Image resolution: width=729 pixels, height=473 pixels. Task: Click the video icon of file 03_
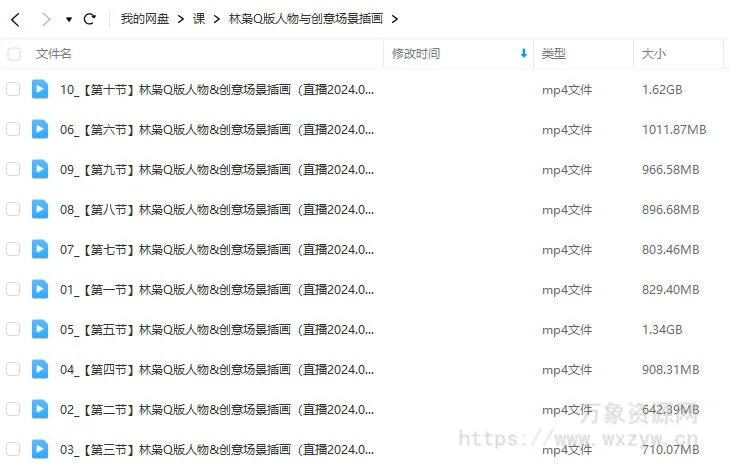coord(40,449)
